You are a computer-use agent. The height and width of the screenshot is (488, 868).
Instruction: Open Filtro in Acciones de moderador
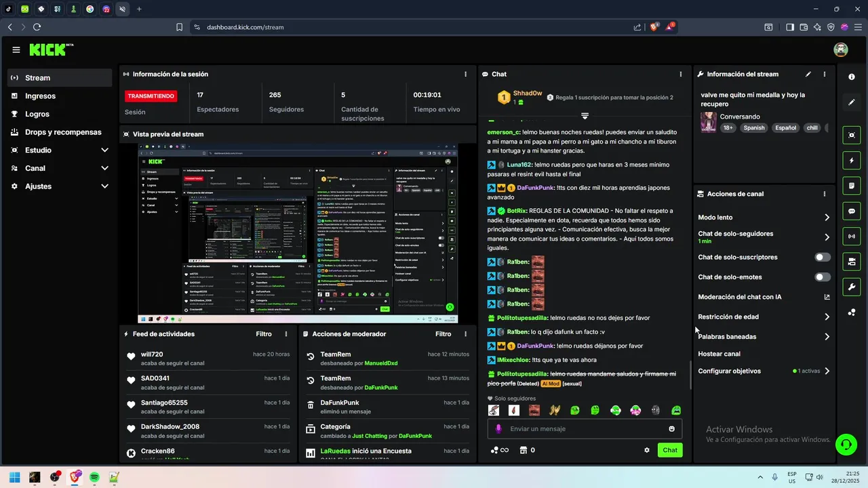click(x=443, y=334)
